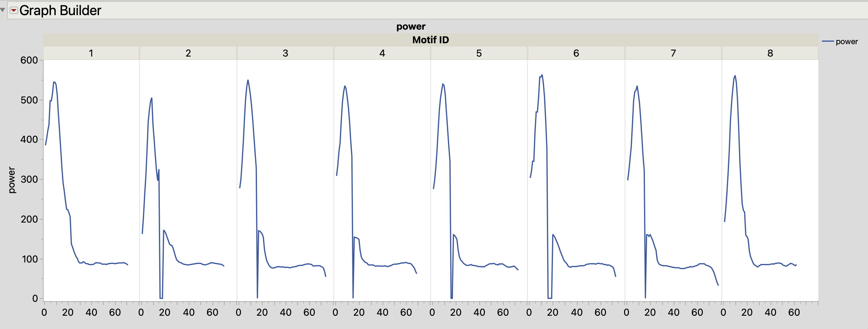Click the panel labeled 5
Image resolution: width=868 pixels, height=329 pixels.
coord(478,53)
